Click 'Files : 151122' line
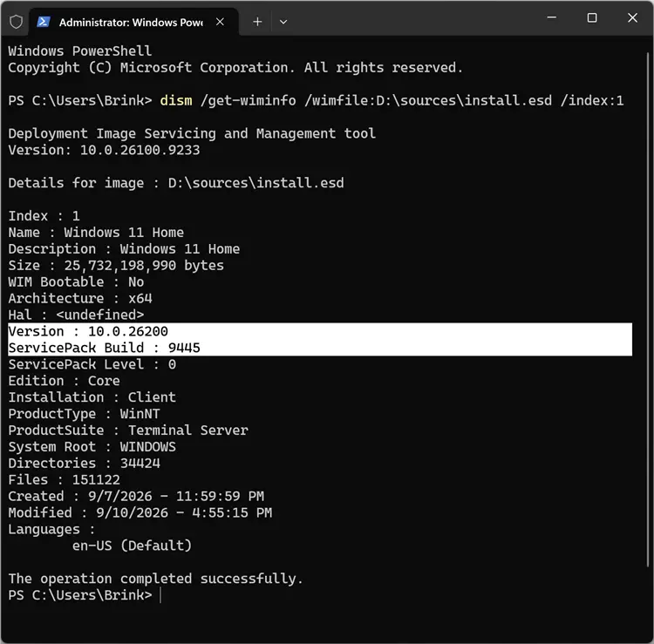 (64, 480)
